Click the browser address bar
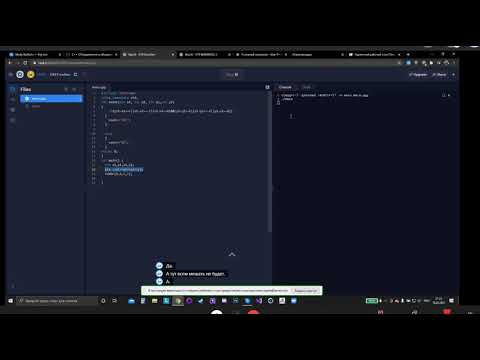480x360 pixels. point(213,63)
